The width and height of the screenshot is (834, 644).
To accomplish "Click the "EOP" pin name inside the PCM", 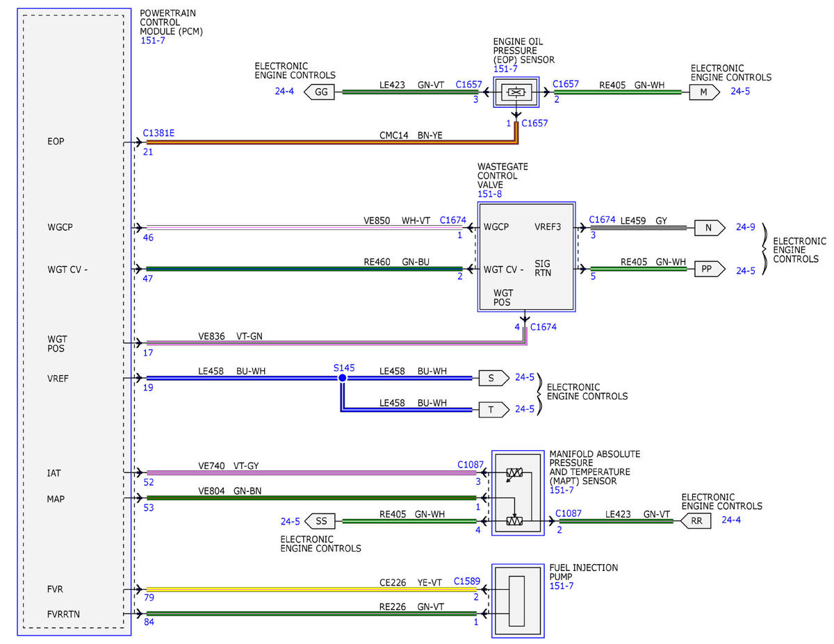I will [56, 141].
